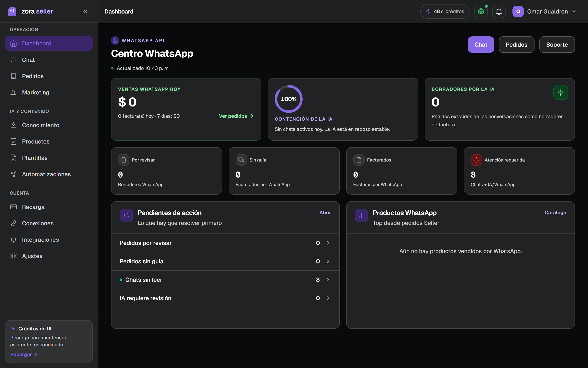This screenshot has height=368, width=588.
Task: Open Conocimiento section
Action: point(49,125)
